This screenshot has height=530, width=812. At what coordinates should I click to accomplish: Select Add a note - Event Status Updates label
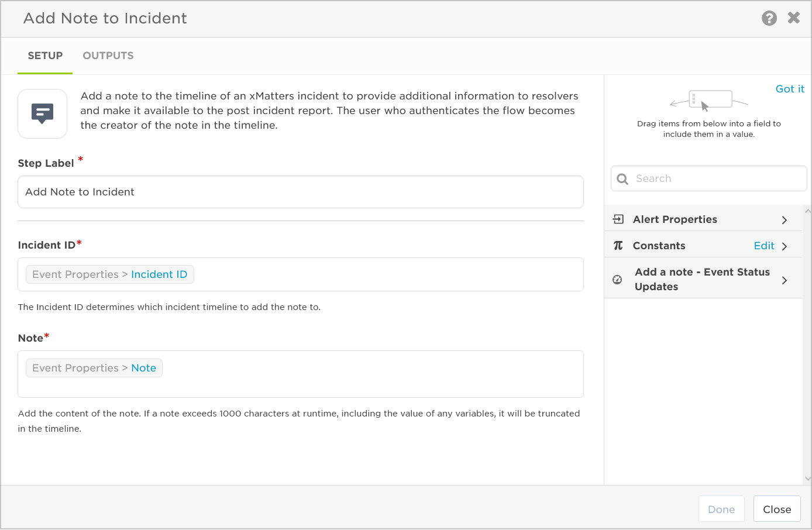pos(702,279)
